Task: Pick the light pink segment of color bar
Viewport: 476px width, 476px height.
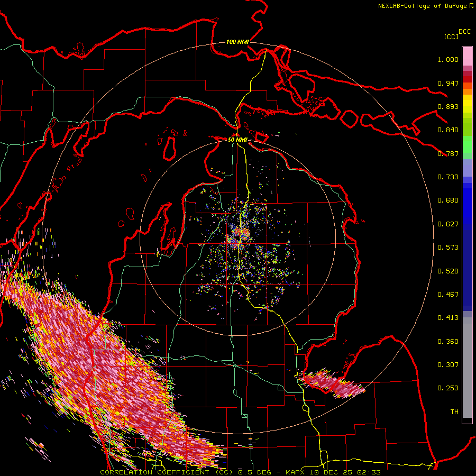Action: pyautogui.click(x=467, y=57)
